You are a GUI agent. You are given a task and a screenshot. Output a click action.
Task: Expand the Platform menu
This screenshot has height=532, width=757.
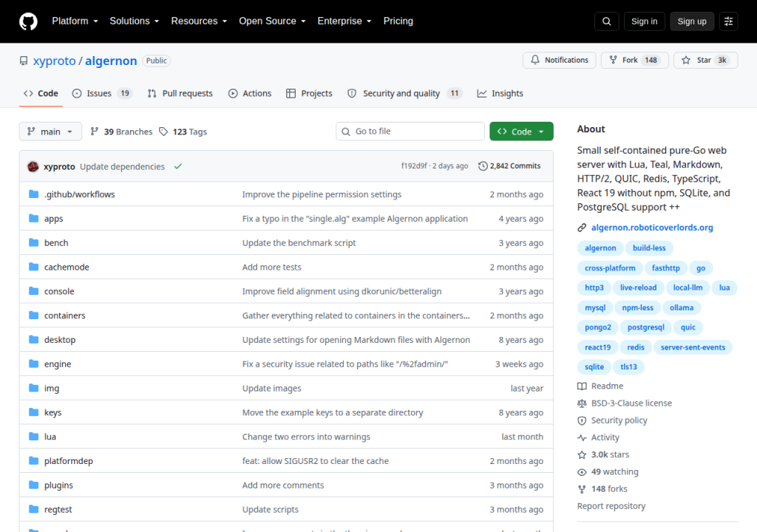[x=75, y=21]
